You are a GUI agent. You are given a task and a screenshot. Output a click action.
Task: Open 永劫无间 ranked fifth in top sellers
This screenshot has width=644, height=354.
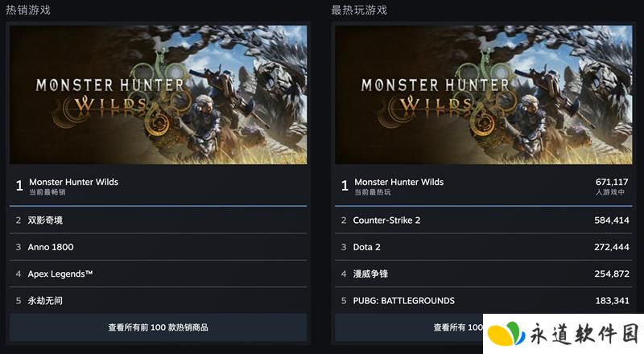pyautogui.click(x=158, y=300)
